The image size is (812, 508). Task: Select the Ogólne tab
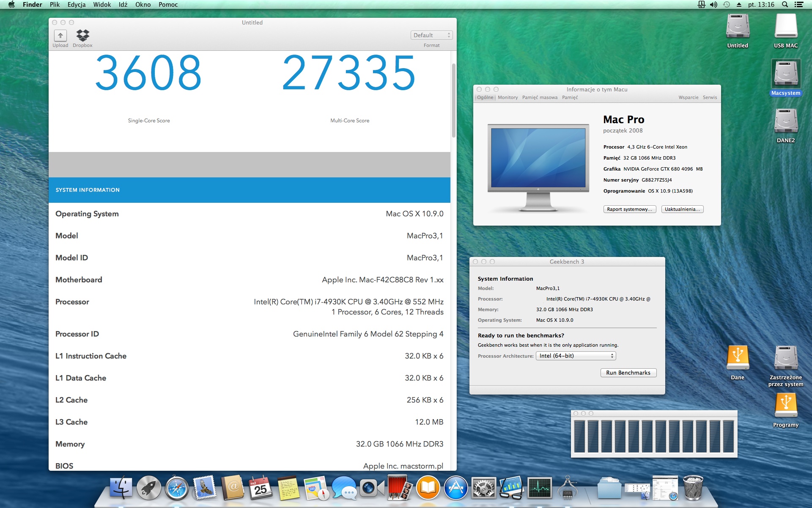[x=485, y=97]
